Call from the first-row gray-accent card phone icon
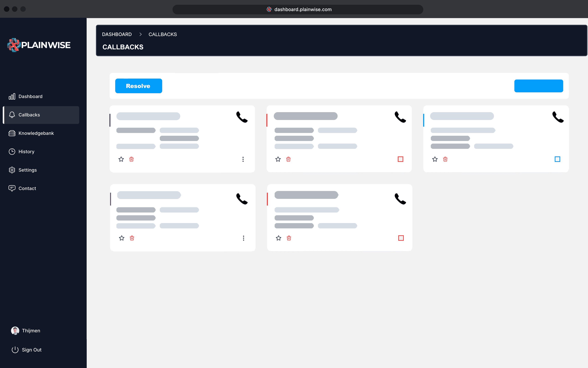Viewport: 588px width, 368px height. click(242, 117)
